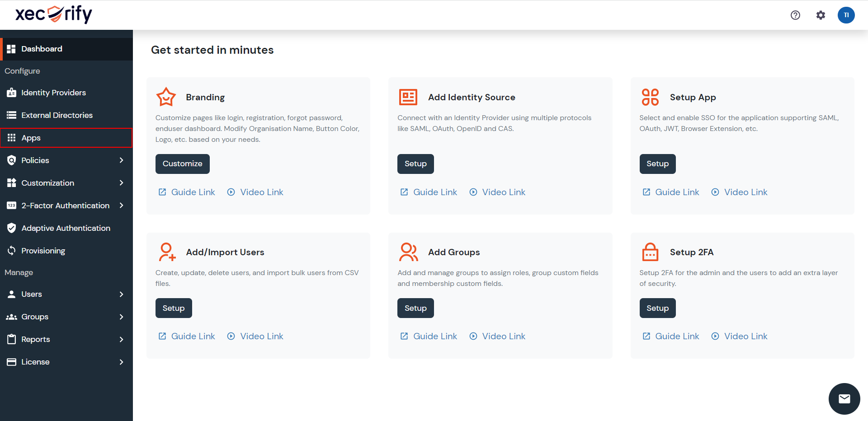Click Setup button in Setup 2FA card
The height and width of the screenshot is (421, 868).
tap(657, 308)
